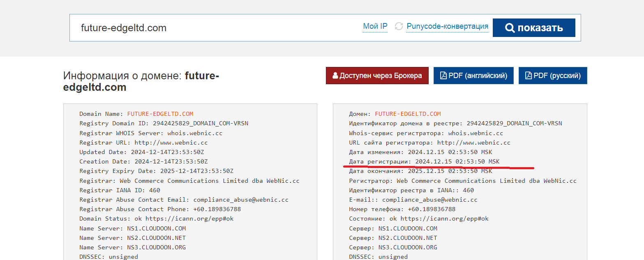
Task: Click the Доступен через Брокера button
Action: [x=377, y=76]
